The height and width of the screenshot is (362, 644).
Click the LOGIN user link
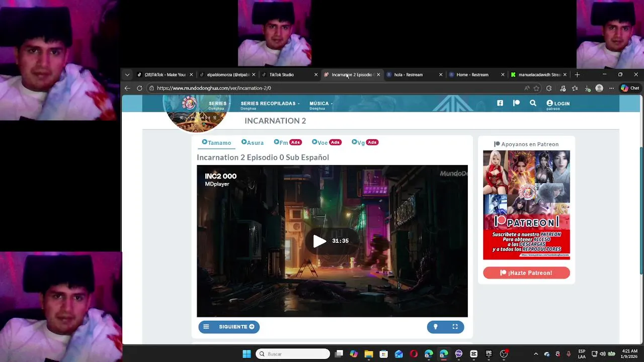558,104
